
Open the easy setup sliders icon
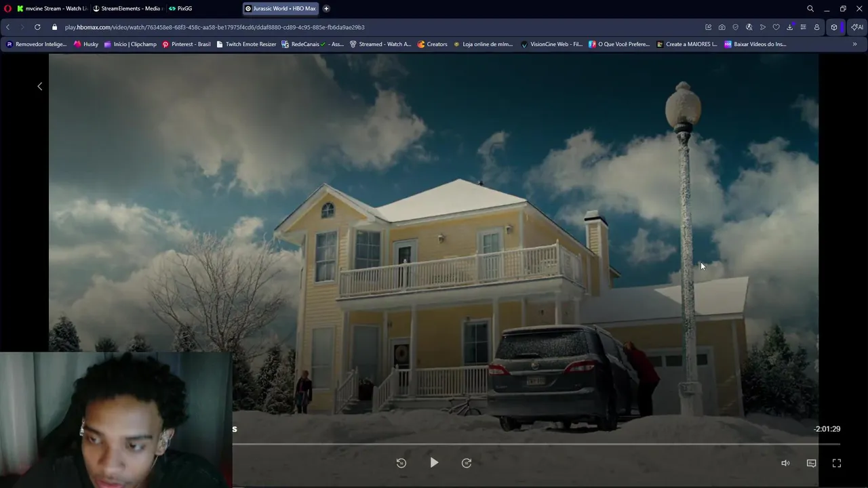[x=804, y=27]
